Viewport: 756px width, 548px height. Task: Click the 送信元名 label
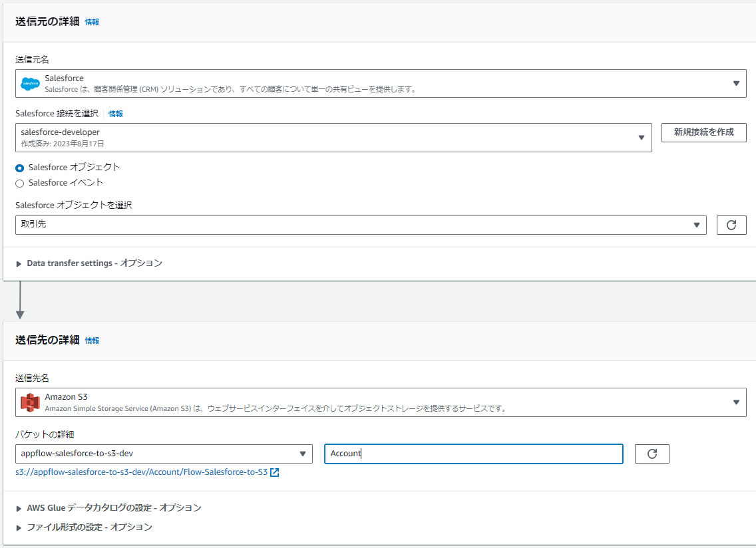pyautogui.click(x=33, y=60)
